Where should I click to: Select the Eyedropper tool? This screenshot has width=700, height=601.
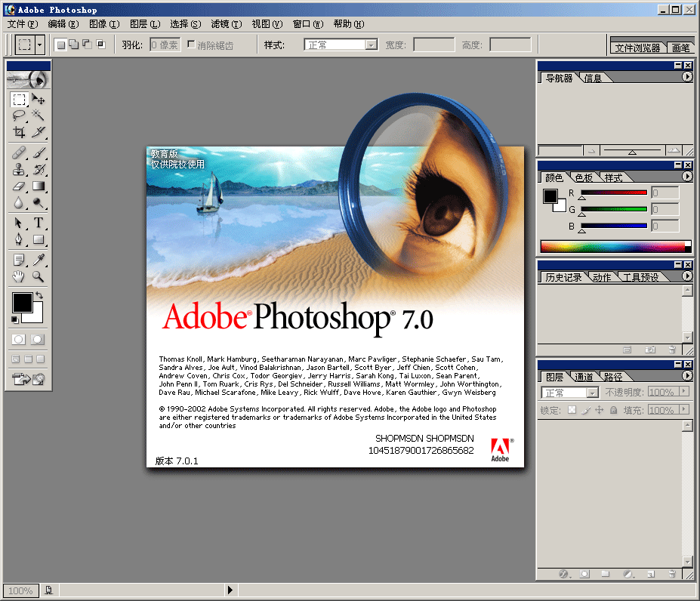(x=39, y=260)
